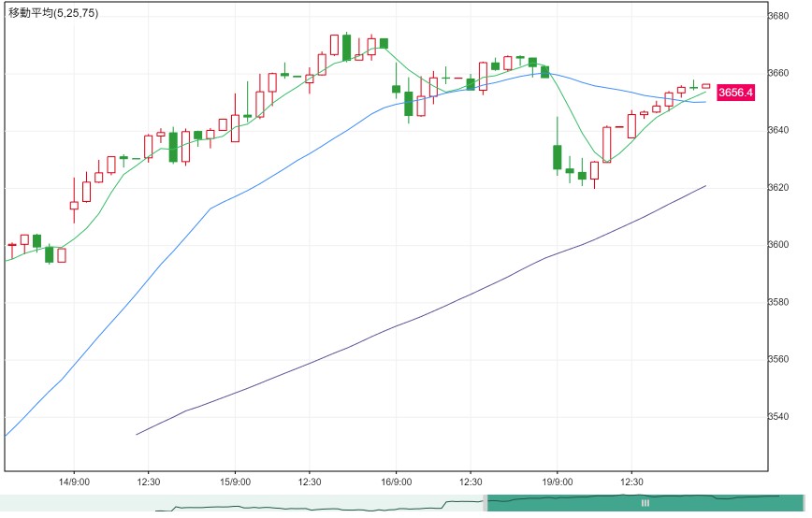Click the 16/9:00 time axis label
This screenshot has height=518, width=812.
pos(396,482)
